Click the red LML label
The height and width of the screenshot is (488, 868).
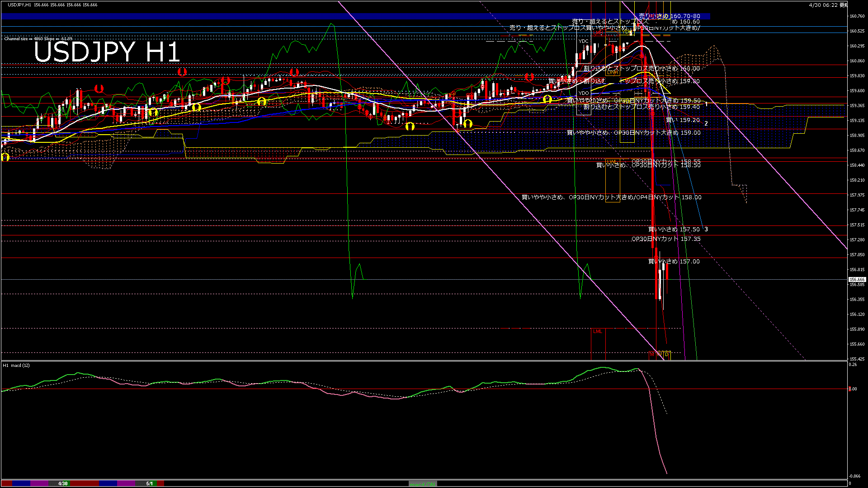point(598,332)
